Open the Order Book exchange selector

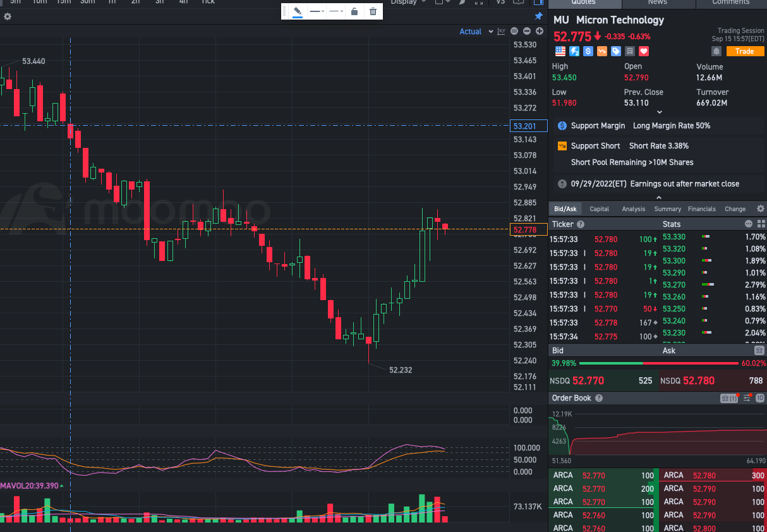tap(729, 398)
